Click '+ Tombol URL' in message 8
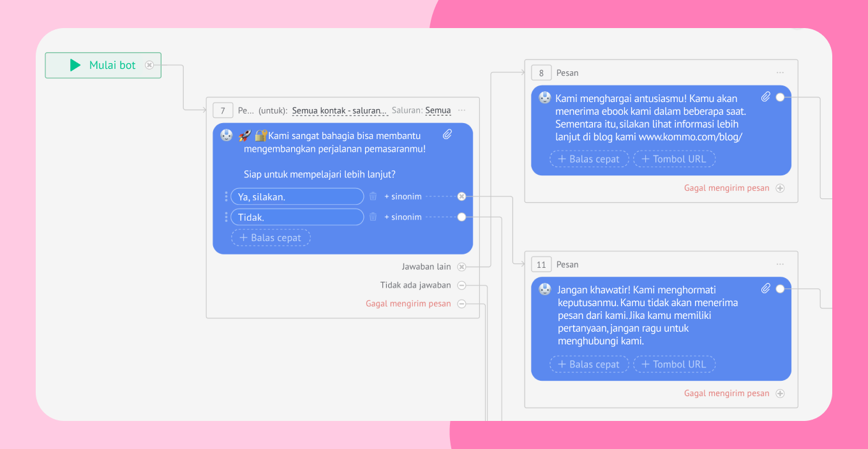This screenshot has width=868, height=449. coord(674,159)
